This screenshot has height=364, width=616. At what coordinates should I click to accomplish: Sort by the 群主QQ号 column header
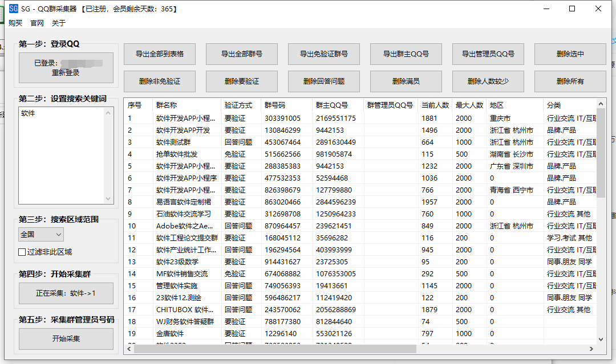pos(338,105)
